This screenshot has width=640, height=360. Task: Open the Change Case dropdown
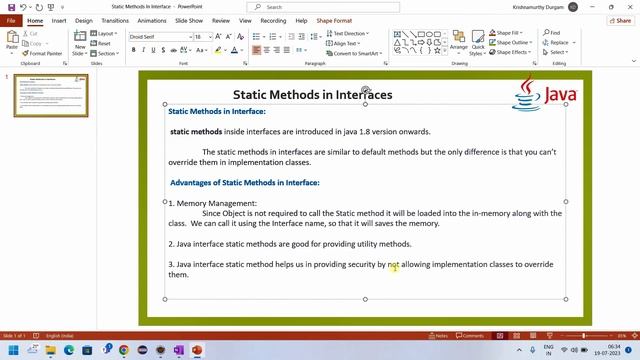[x=202, y=50]
